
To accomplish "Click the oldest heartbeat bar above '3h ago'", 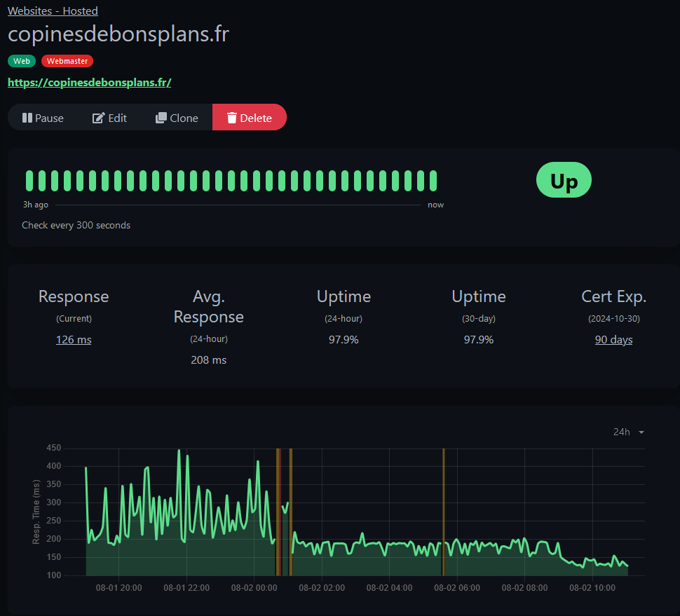I will [29, 181].
